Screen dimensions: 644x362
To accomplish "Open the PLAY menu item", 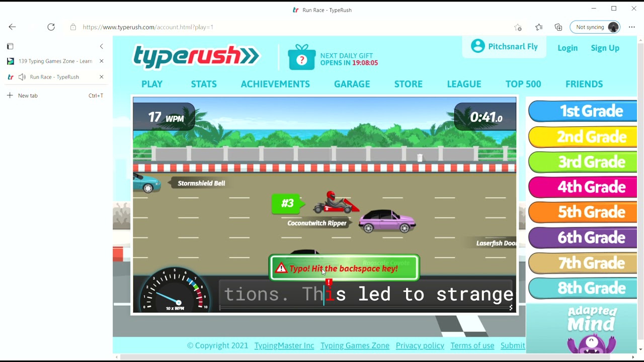I will pos(152,84).
